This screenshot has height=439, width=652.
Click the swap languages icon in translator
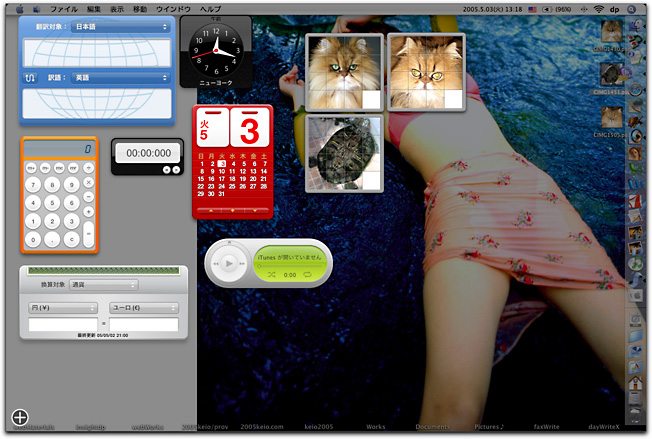30,76
